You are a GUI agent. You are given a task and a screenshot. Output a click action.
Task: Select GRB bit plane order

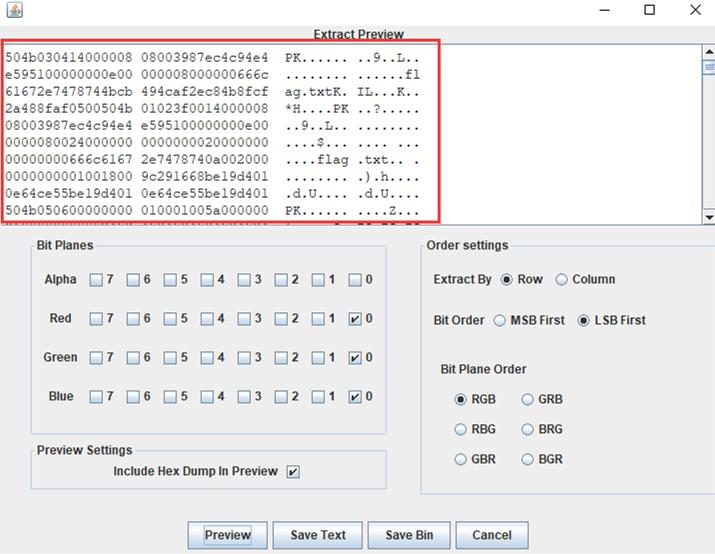(528, 399)
